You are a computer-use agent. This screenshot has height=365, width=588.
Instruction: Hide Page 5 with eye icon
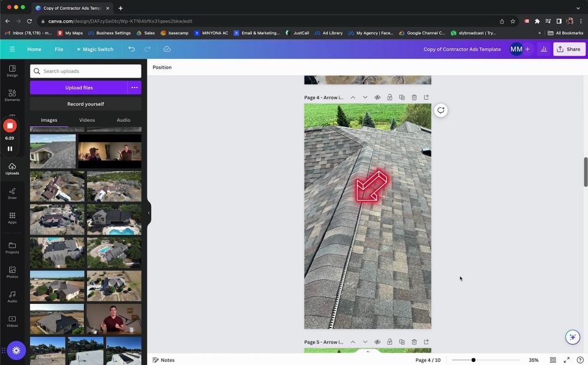tap(377, 342)
